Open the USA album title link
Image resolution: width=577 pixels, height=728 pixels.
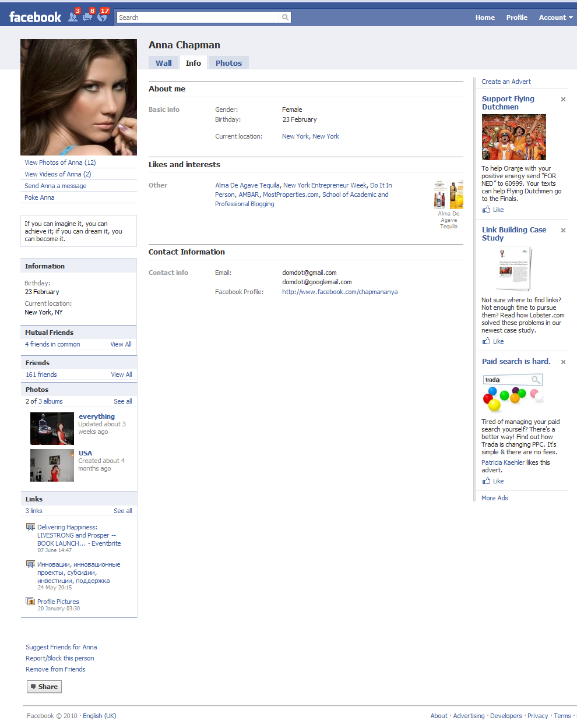coord(85,453)
